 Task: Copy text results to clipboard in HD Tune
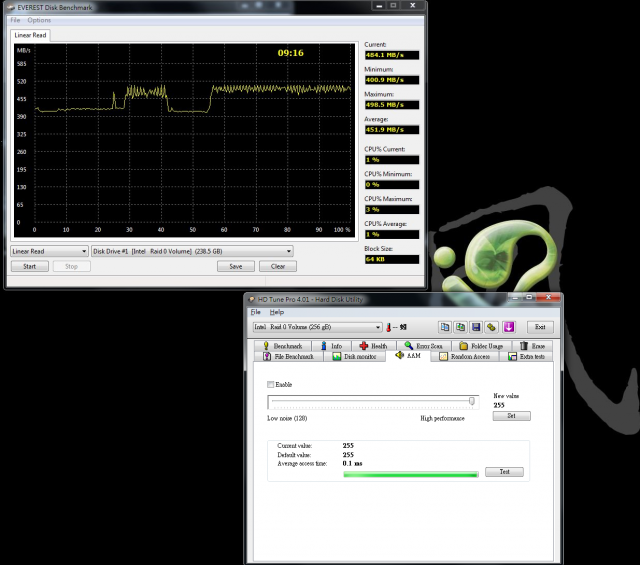click(x=444, y=327)
